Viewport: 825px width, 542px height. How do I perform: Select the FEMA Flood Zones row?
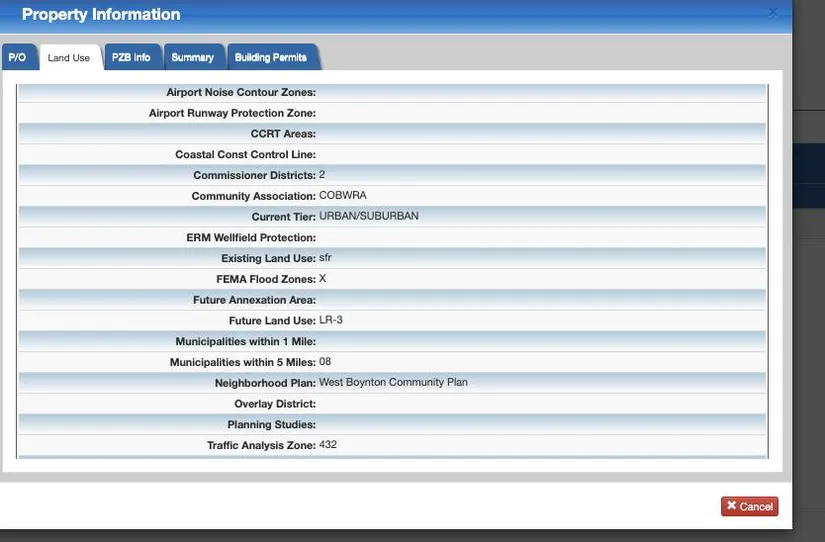[392, 279]
